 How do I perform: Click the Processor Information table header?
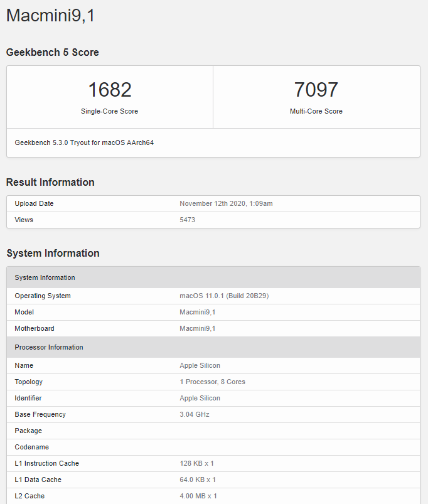(x=213, y=347)
